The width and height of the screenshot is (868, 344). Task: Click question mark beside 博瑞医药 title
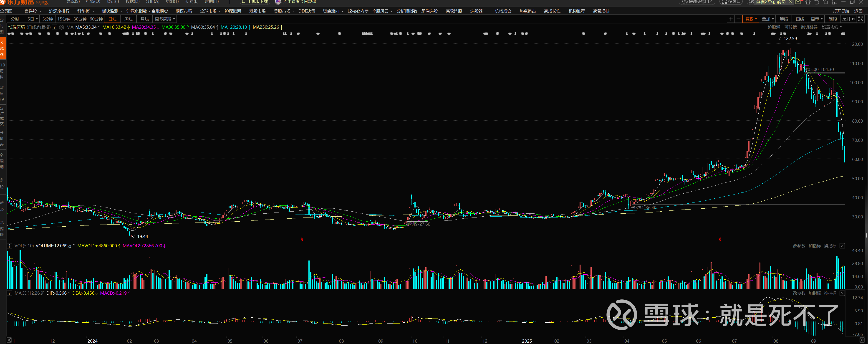pos(55,27)
